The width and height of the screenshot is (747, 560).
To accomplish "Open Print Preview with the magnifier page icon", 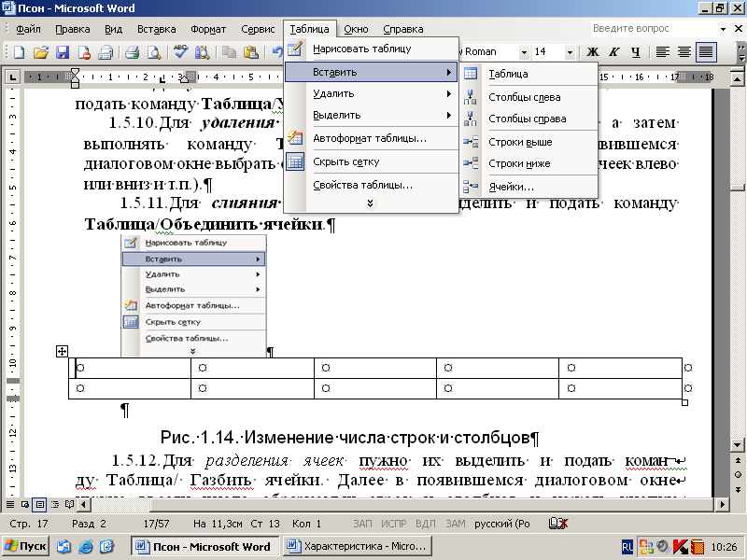I will 153,52.
